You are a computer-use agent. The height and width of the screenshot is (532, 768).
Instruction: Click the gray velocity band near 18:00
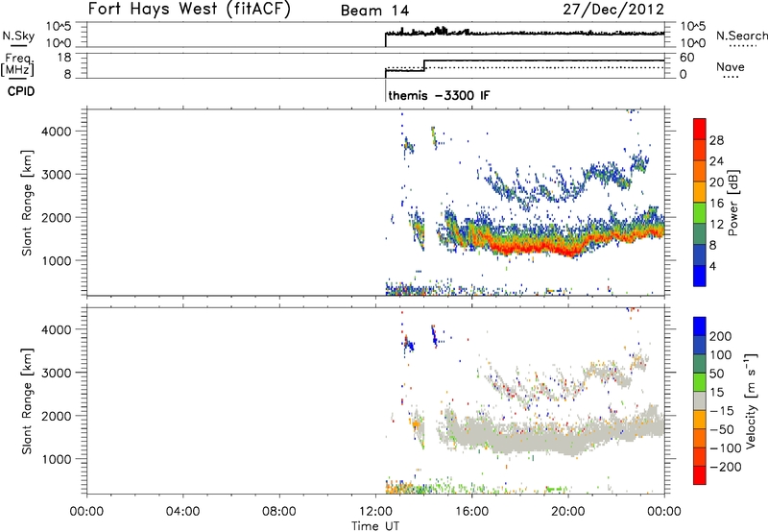pyautogui.click(x=519, y=439)
